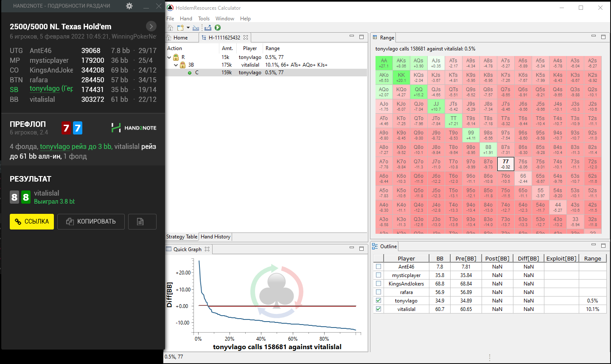Maximize the hand editor panel
The height and width of the screenshot is (364, 611).
(362, 37)
